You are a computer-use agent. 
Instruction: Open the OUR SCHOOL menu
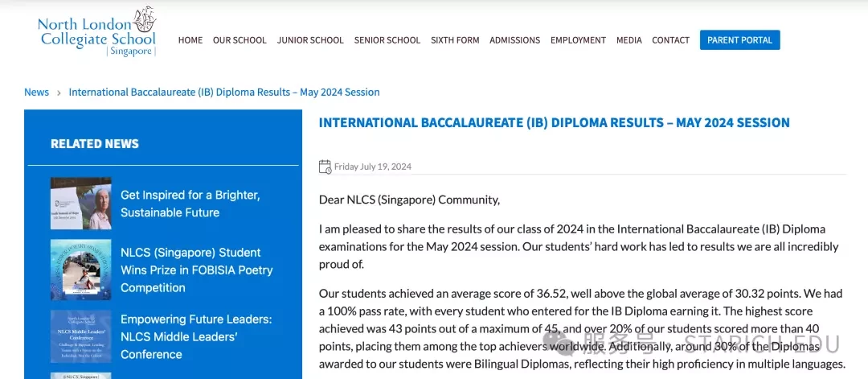click(240, 40)
